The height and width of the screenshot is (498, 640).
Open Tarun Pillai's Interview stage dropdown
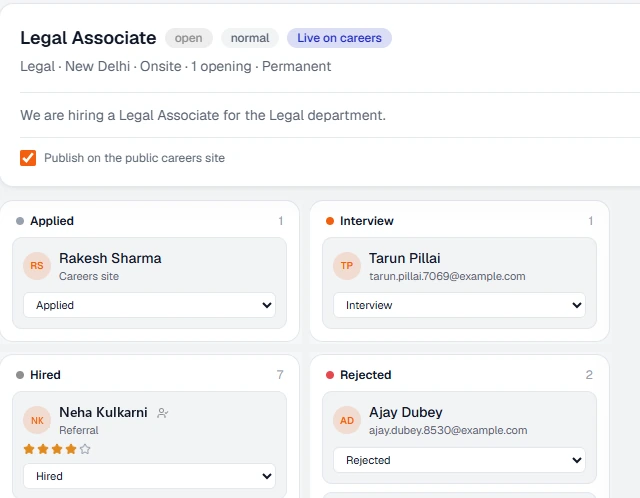pos(459,305)
